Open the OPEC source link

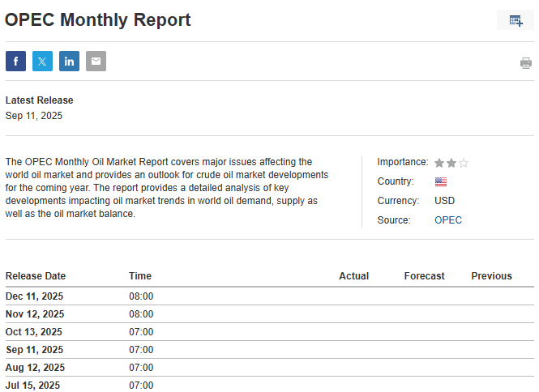pos(447,220)
